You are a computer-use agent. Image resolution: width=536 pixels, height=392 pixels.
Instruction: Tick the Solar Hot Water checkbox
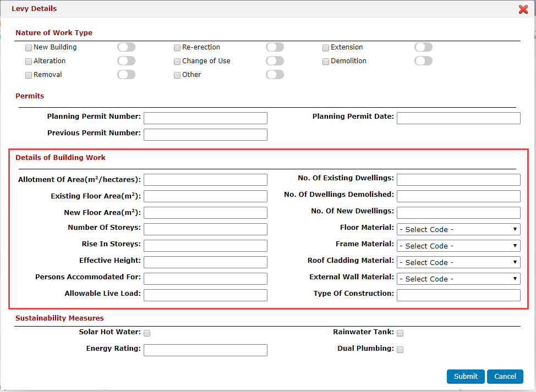pyautogui.click(x=147, y=333)
